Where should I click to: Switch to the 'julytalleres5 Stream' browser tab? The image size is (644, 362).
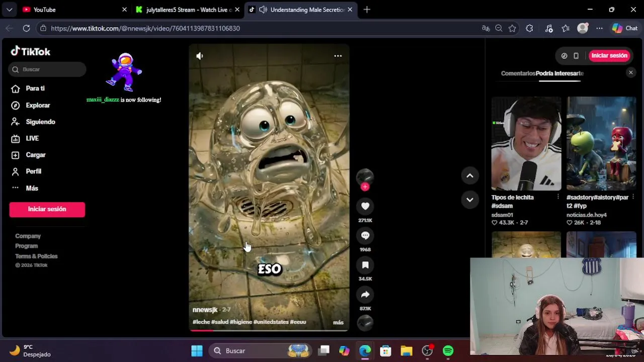[189, 10]
